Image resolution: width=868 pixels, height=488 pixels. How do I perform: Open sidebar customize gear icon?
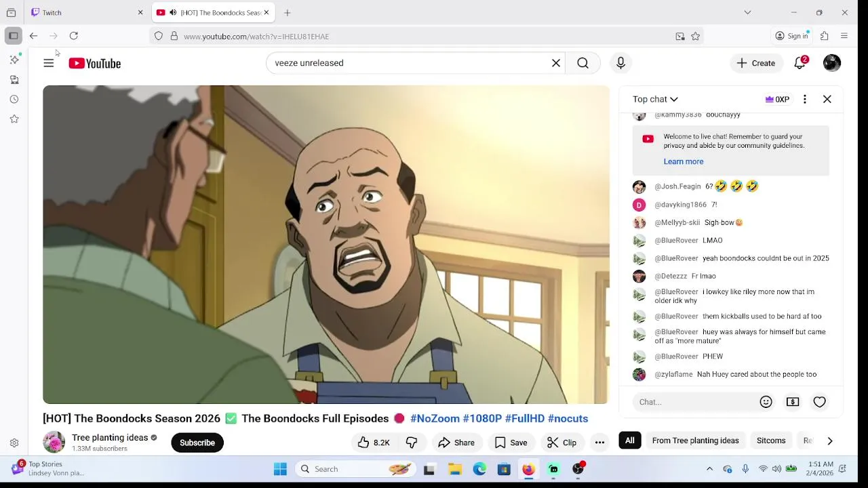tap(14, 443)
